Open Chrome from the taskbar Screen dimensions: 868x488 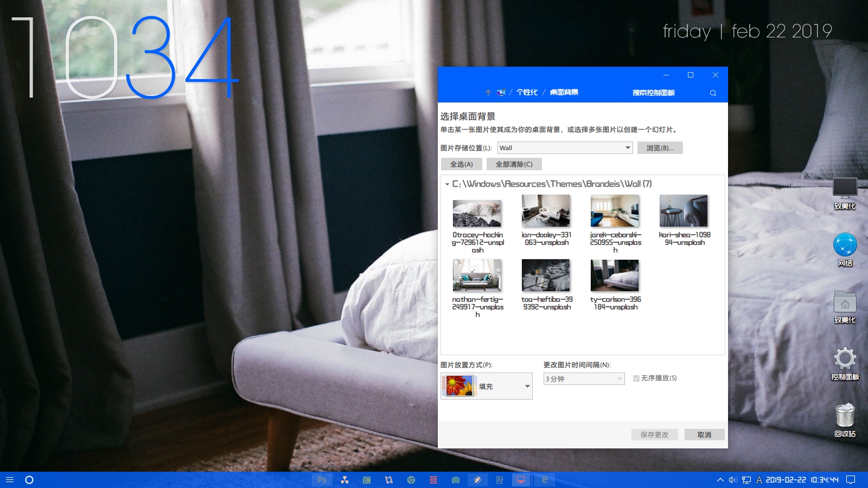tap(411, 480)
